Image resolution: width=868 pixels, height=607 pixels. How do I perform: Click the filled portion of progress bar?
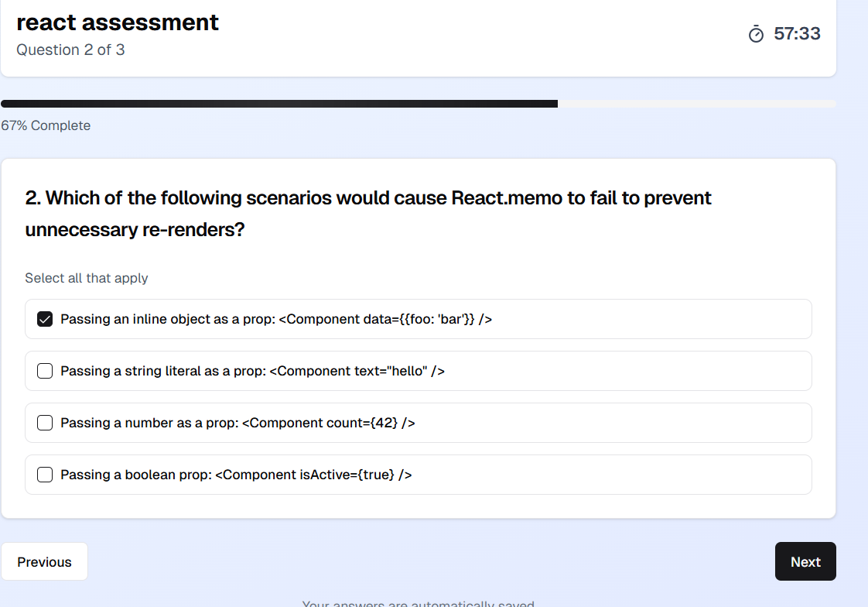click(279, 104)
